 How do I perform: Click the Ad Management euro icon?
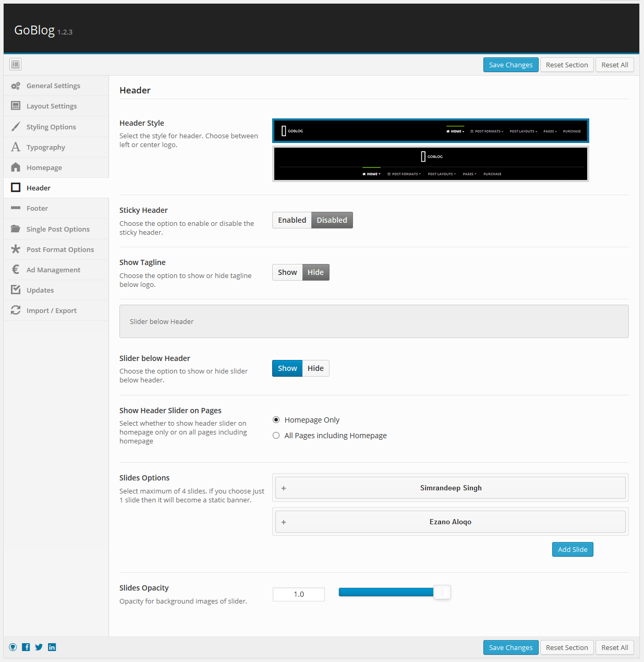click(x=16, y=270)
